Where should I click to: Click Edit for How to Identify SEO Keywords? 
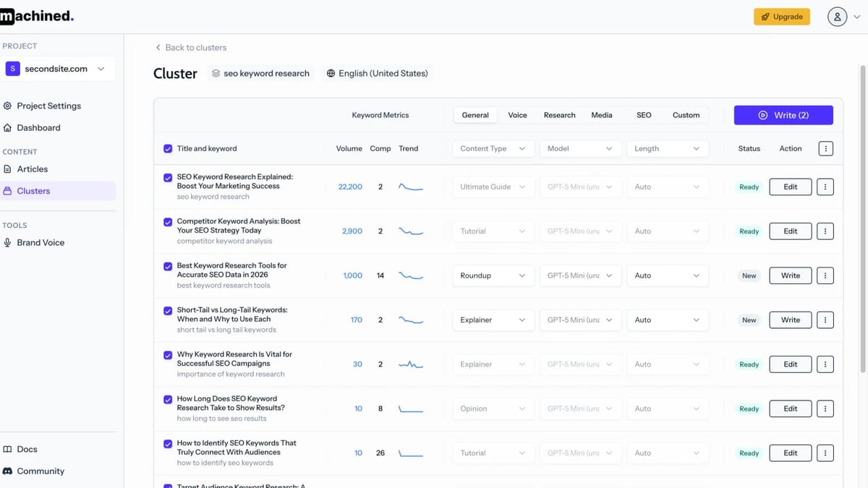(790, 453)
